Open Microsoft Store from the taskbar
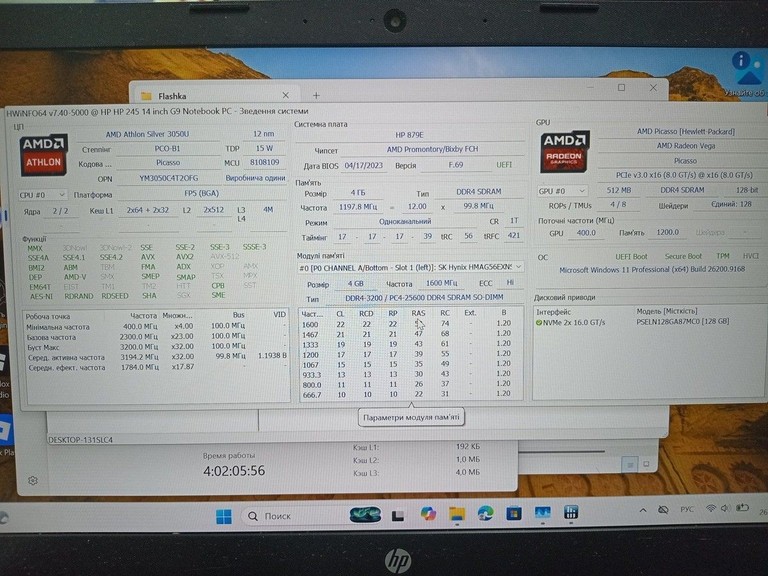The width and height of the screenshot is (768, 576). pos(514,513)
